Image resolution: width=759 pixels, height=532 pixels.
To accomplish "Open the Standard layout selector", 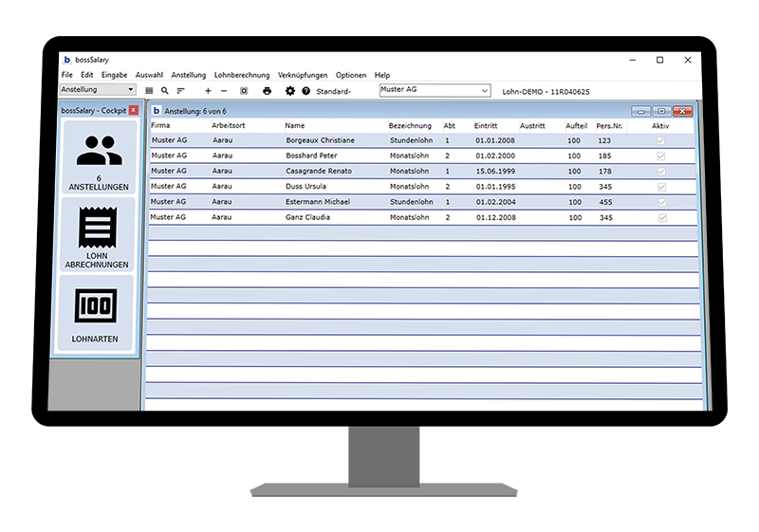I will (x=333, y=91).
